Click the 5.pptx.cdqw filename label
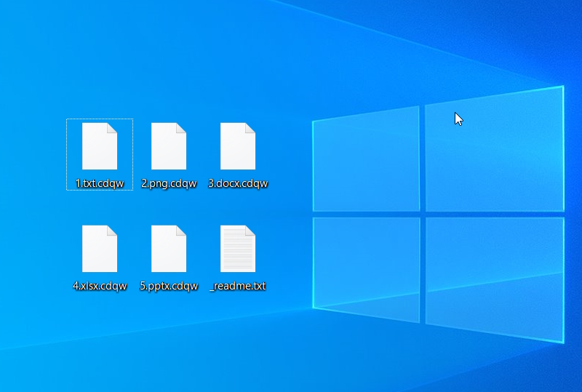Image resolution: width=582 pixels, height=392 pixels. (169, 286)
